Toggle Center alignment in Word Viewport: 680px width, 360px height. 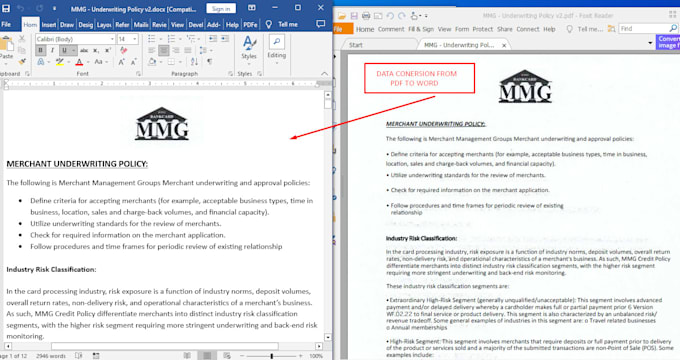coord(163,51)
